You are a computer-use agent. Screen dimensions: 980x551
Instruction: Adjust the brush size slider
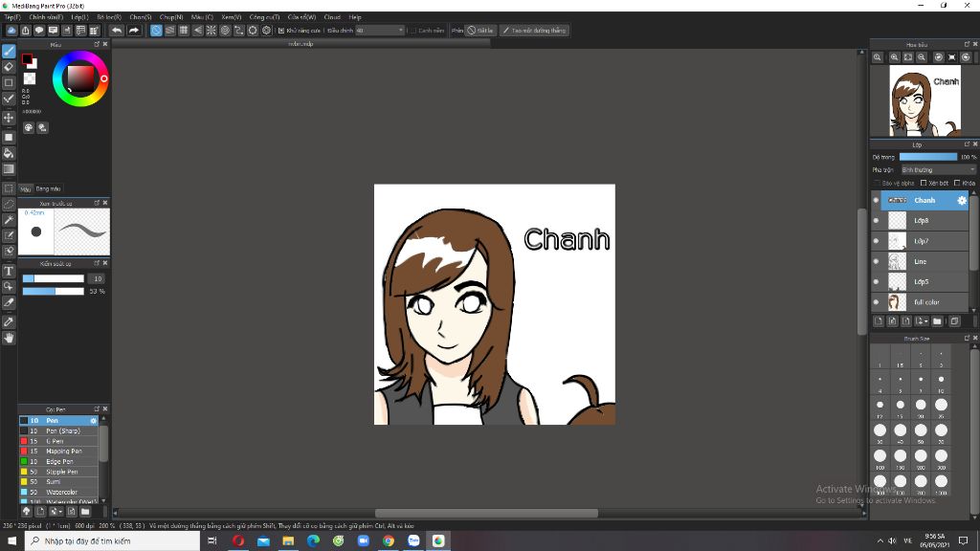[54, 278]
